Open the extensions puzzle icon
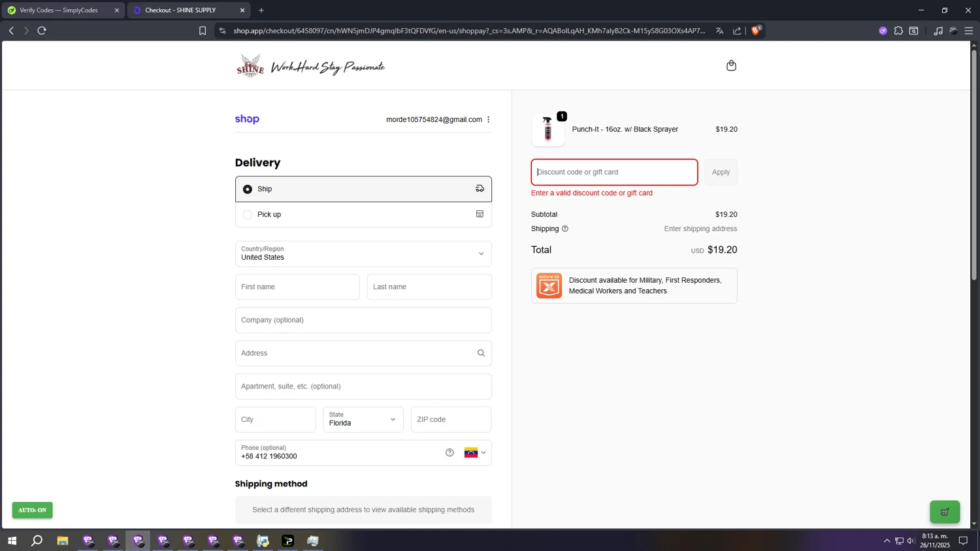The width and height of the screenshot is (980, 551). click(x=898, y=31)
